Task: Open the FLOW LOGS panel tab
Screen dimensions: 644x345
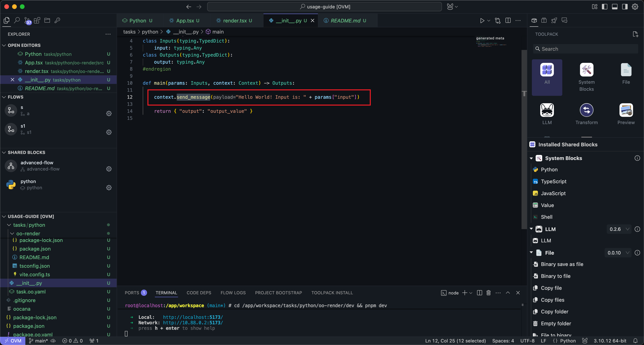Action: point(233,293)
